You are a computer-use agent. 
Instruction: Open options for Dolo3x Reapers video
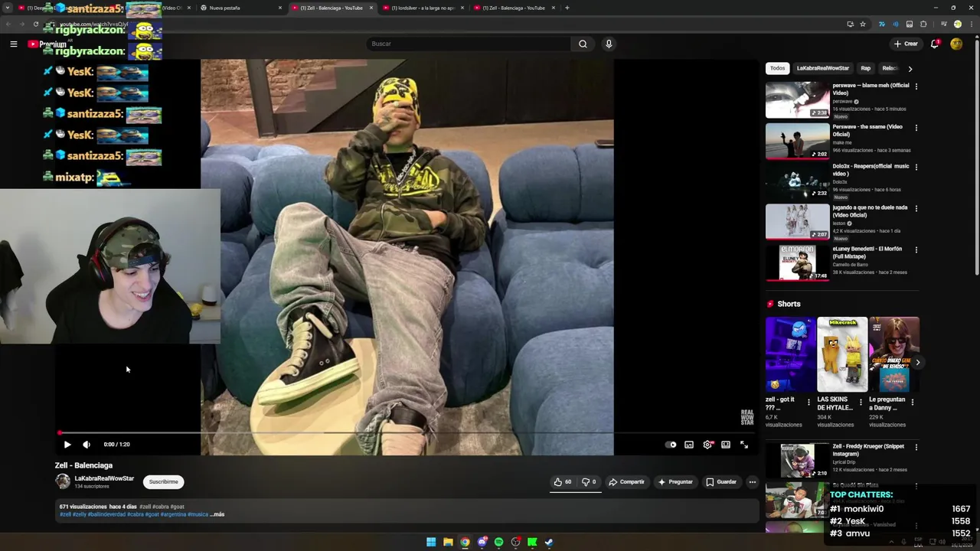tap(916, 167)
